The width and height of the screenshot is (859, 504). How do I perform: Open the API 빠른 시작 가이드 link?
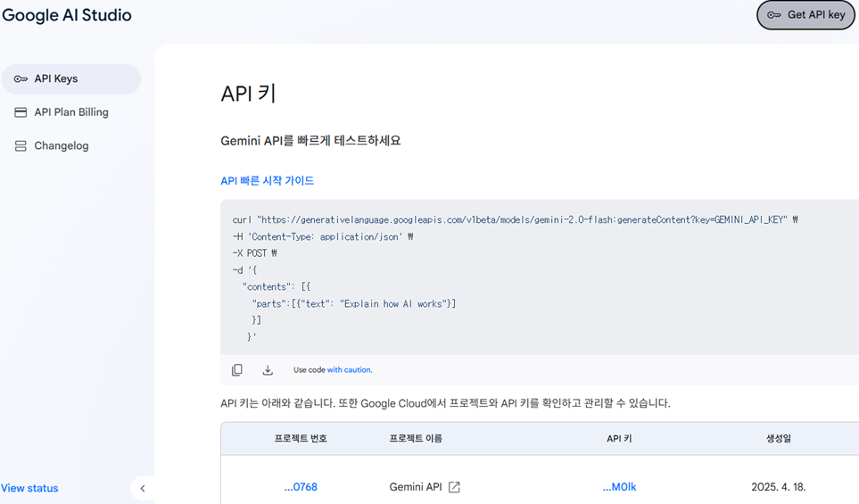(268, 181)
